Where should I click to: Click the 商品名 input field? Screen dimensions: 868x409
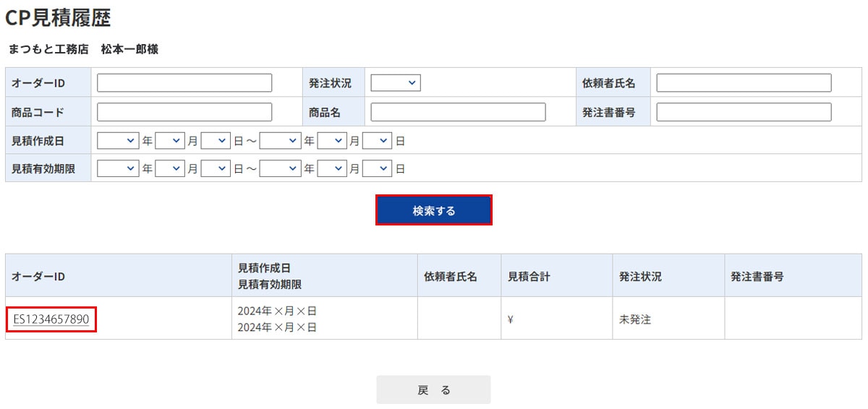coord(458,112)
